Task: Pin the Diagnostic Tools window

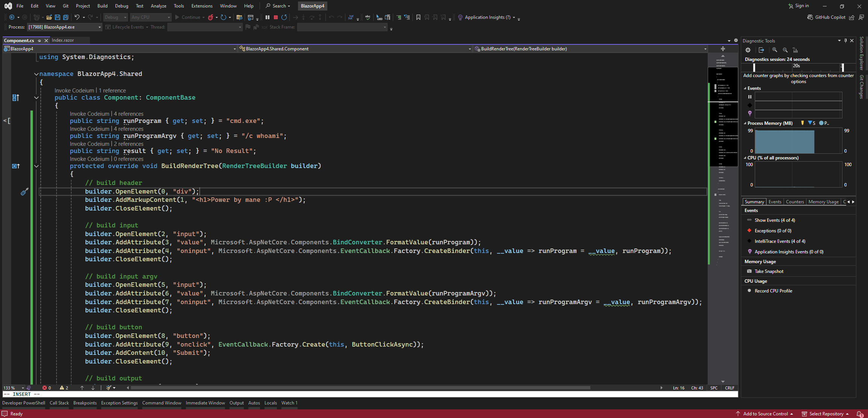Action: point(845,41)
